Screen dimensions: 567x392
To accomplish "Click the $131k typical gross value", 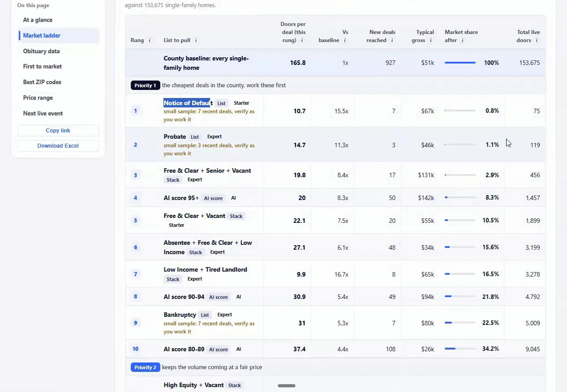I will point(426,175).
